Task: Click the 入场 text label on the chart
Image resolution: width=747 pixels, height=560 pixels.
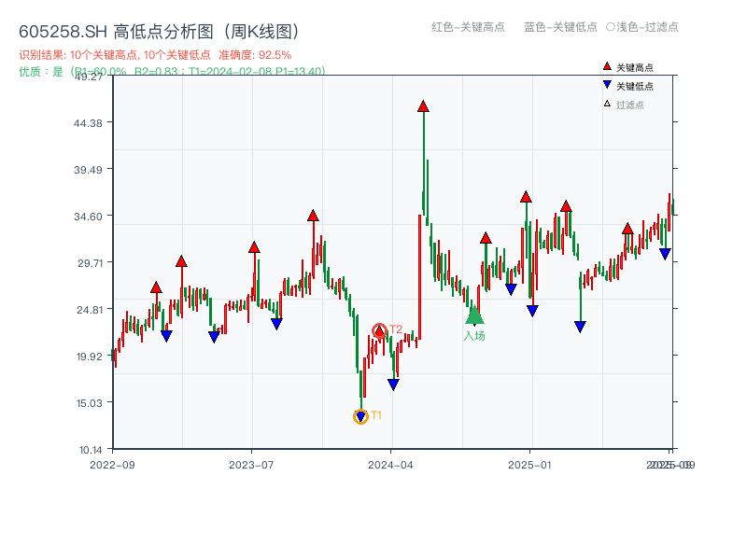Action: [474, 334]
